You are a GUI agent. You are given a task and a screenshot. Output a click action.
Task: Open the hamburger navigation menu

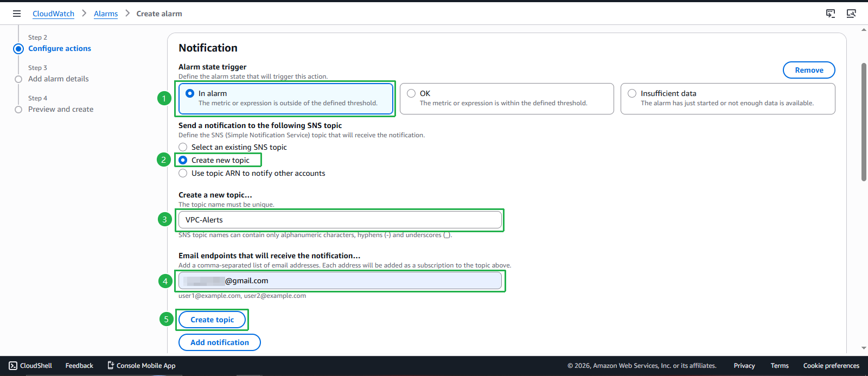click(17, 14)
